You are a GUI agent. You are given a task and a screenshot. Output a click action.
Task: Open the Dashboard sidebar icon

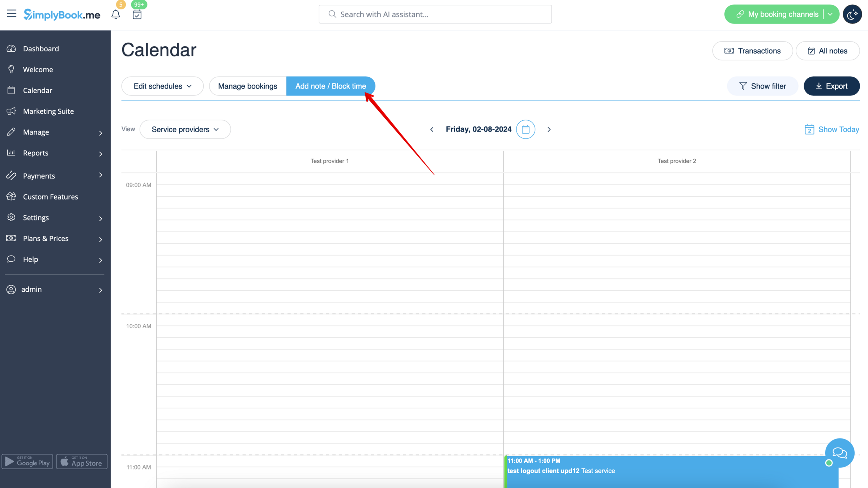tap(11, 48)
